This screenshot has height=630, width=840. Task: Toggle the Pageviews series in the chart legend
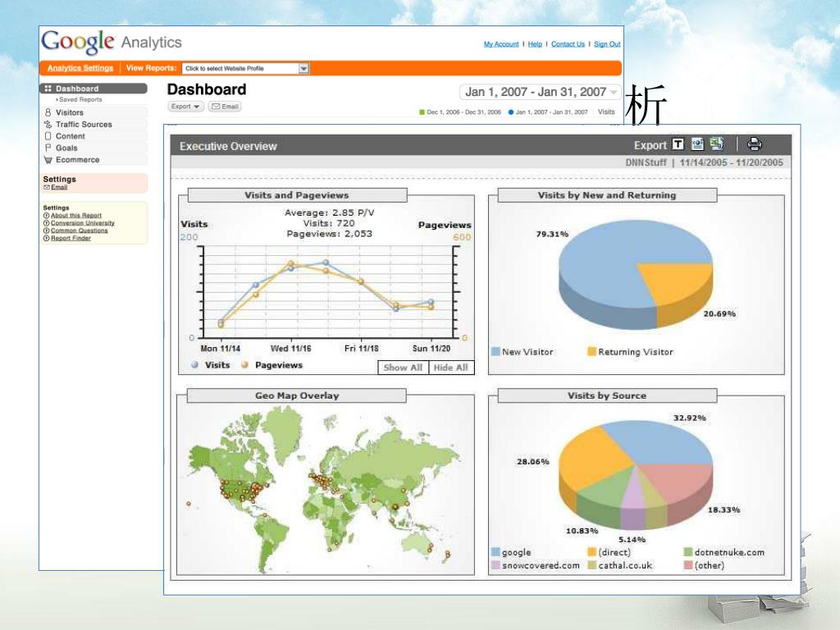coord(272,365)
